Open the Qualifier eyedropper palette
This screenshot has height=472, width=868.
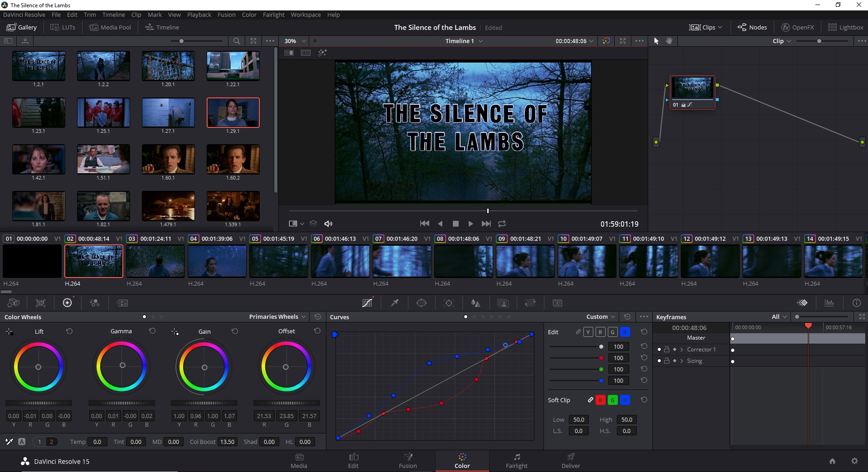tap(395, 303)
